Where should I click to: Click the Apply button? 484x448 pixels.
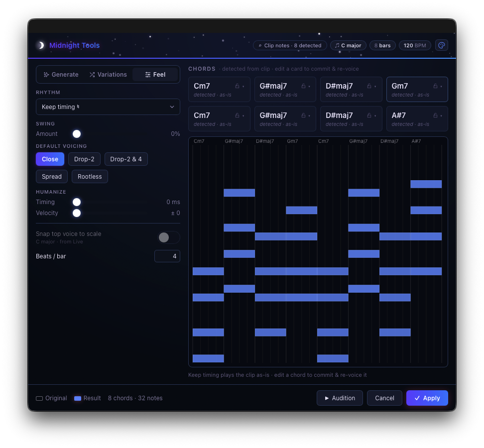point(427,398)
